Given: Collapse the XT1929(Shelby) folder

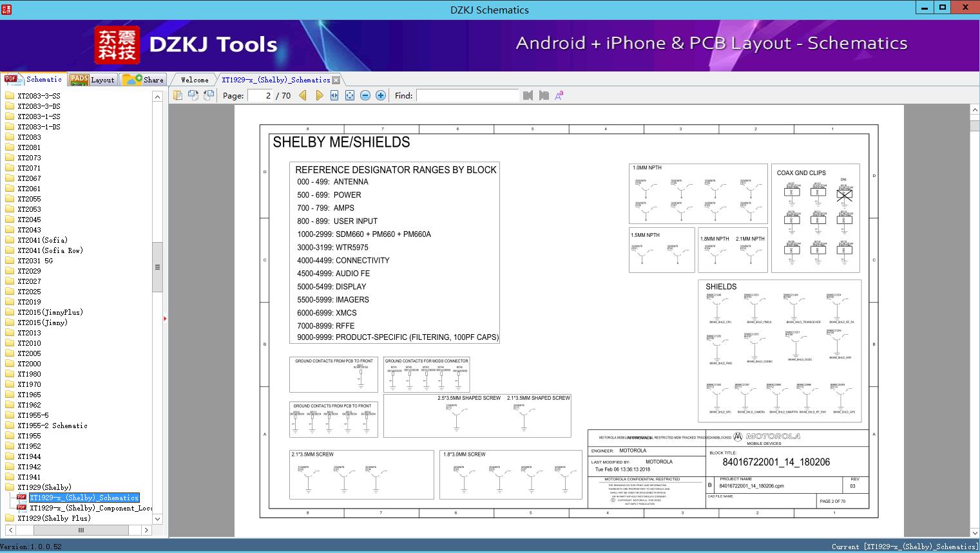Looking at the screenshot, I should 44,487.
